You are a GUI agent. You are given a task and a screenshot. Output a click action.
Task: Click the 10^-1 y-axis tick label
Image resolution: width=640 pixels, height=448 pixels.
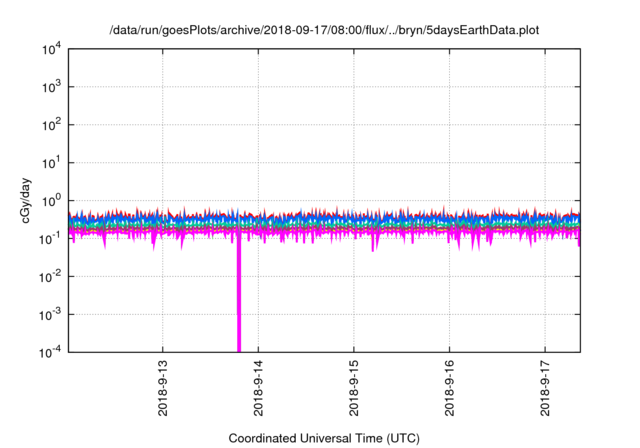[x=51, y=239]
